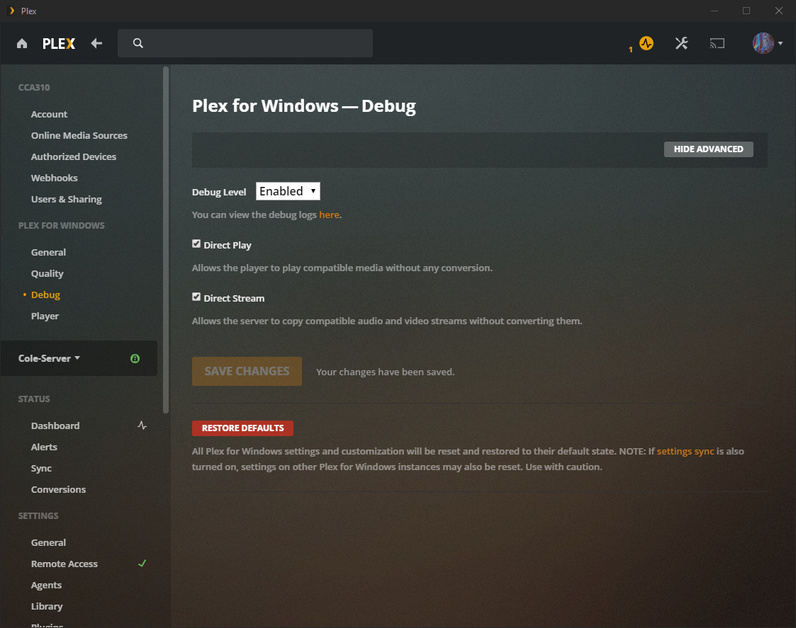Open the cast to player icon

pyautogui.click(x=717, y=44)
